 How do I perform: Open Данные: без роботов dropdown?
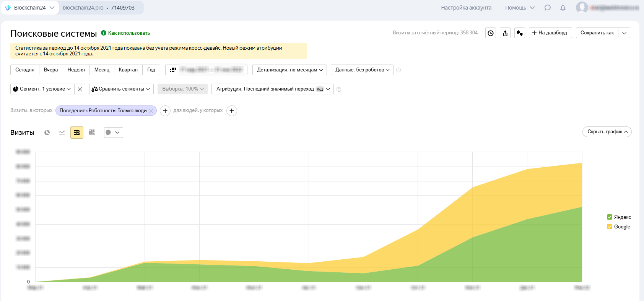(362, 70)
